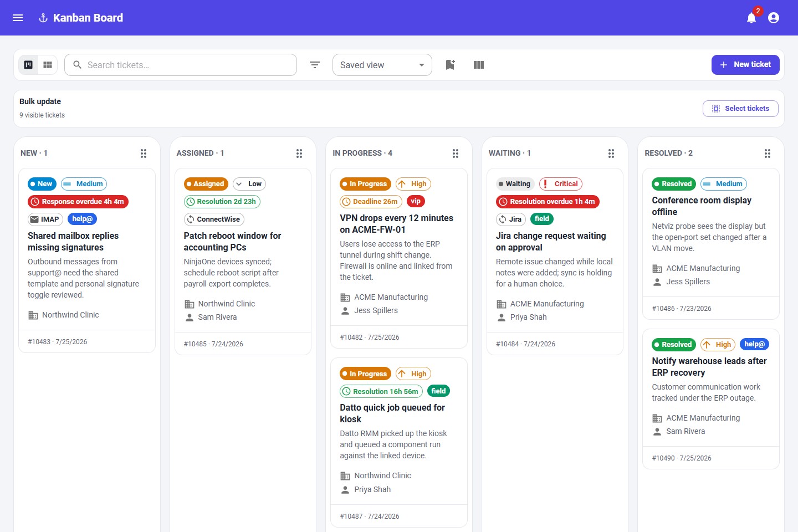Click New status chip on ticket #10483
798x532 pixels.
tap(42, 184)
